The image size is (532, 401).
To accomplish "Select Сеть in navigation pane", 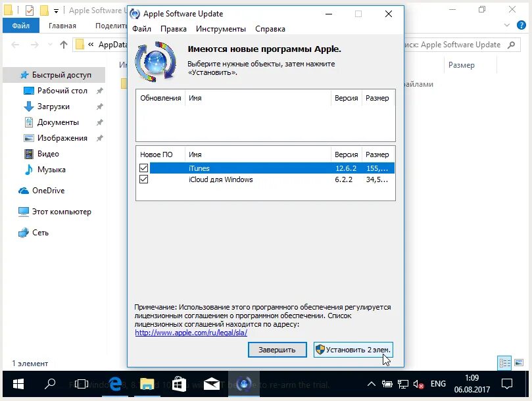I will [34, 233].
